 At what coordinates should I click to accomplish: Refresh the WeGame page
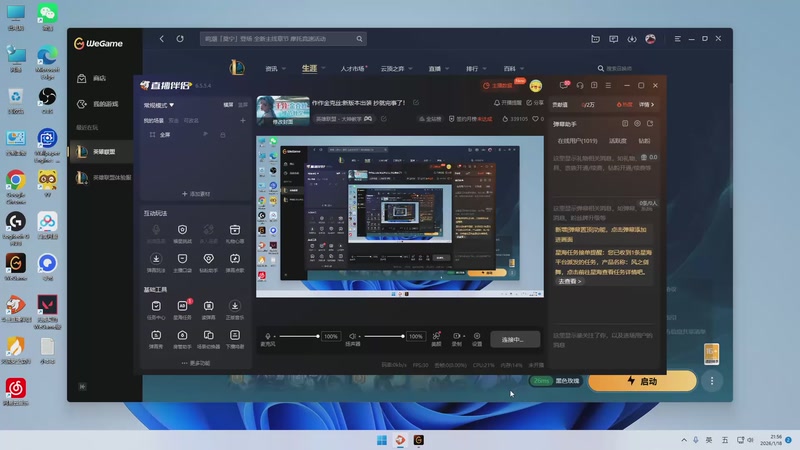[x=180, y=39]
